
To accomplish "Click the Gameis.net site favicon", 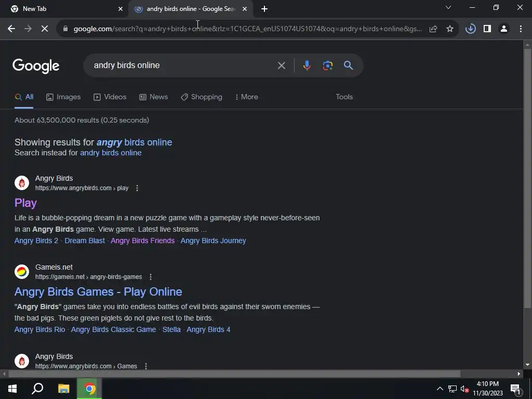I will 22,272.
